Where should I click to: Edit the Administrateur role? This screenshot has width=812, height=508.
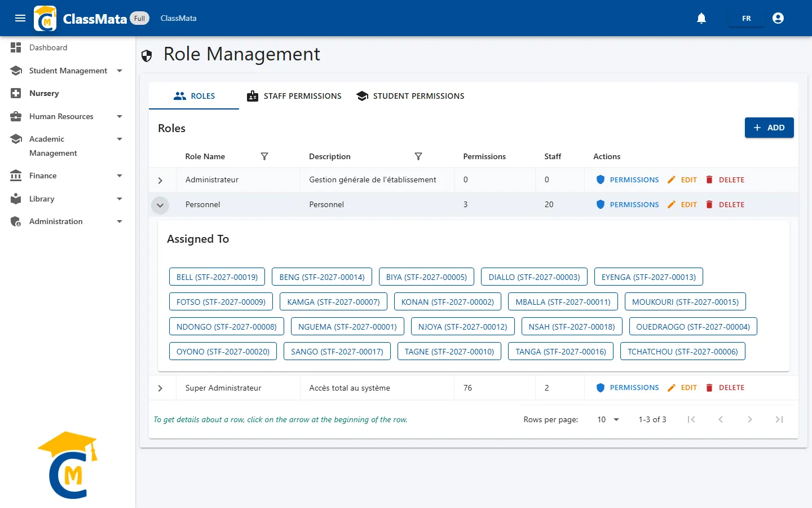pyautogui.click(x=682, y=179)
